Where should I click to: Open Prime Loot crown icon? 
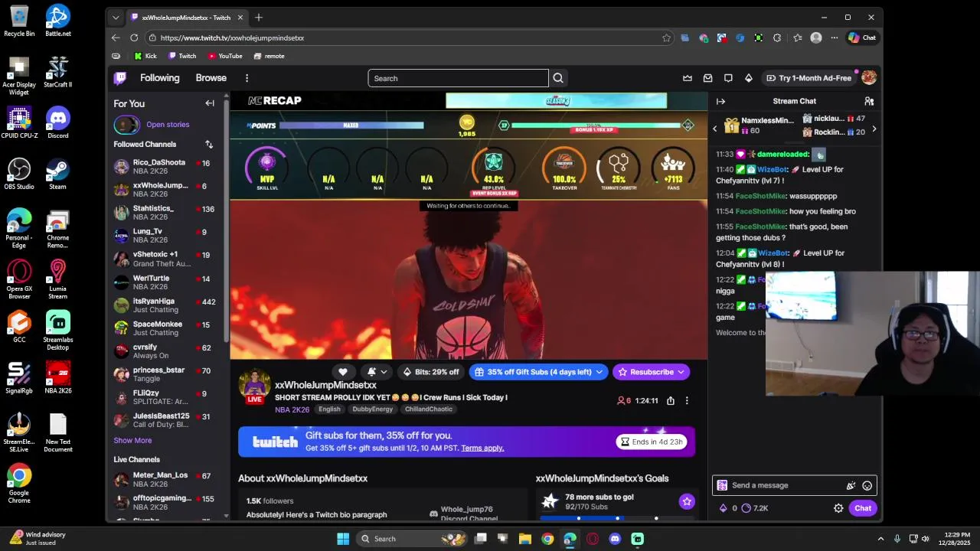tap(688, 78)
